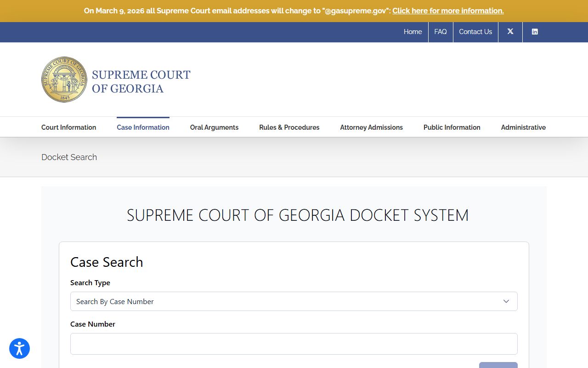Click the Supreme Court of Georgia title text
The width and height of the screenshot is (588, 368).
tap(141, 81)
